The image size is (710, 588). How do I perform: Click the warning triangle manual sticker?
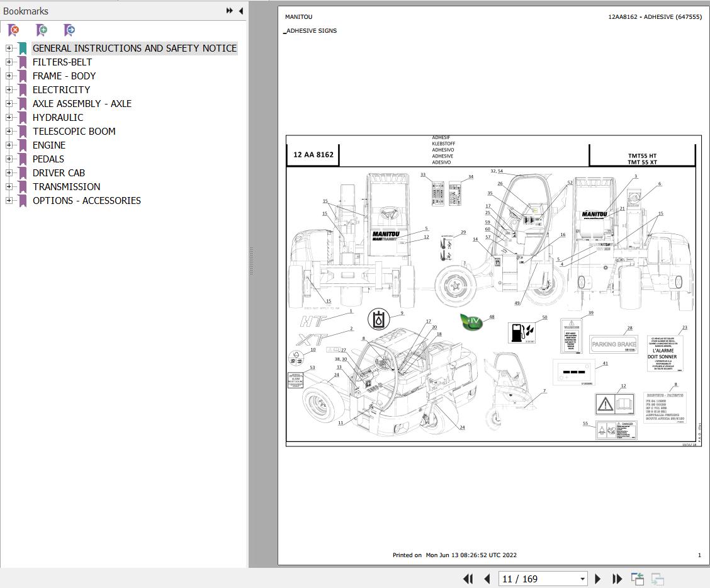click(x=615, y=404)
